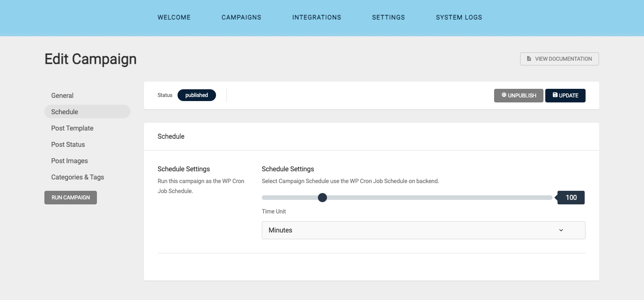The height and width of the screenshot is (300, 644).
Task: Switch to the General tab
Action: click(x=62, y=96)
